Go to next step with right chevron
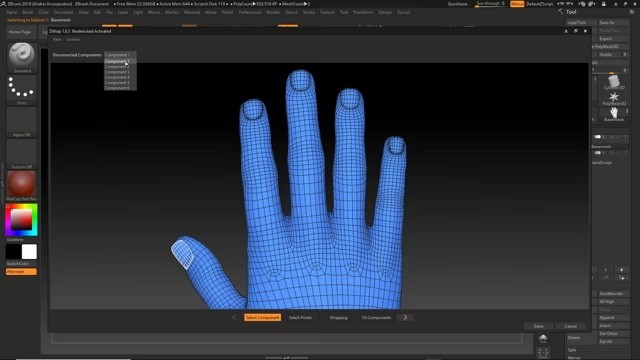Viewport: 640px width, 360px height. pos(405,317)
